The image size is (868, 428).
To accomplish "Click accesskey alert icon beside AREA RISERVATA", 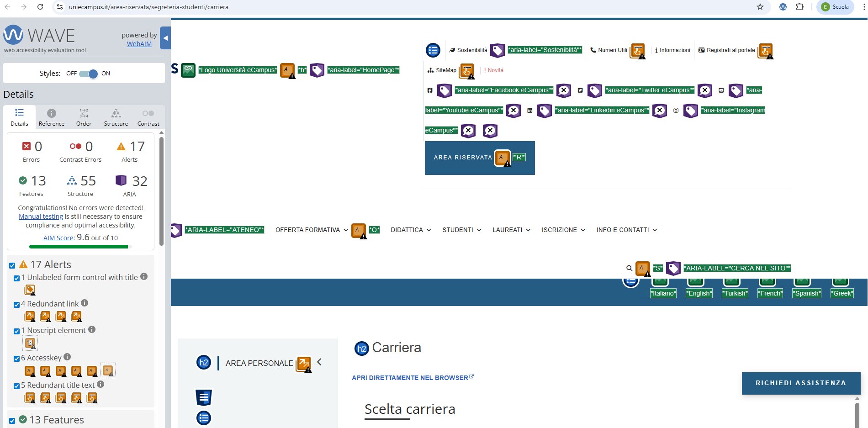I will (x=502, y=158).
